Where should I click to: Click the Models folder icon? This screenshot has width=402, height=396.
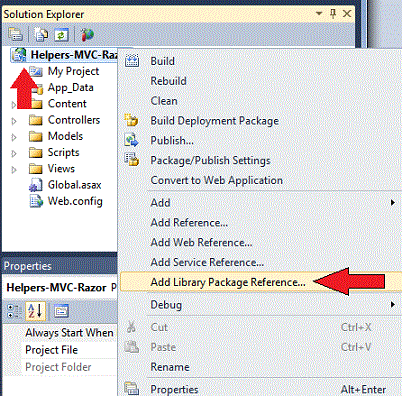(36, 136)
